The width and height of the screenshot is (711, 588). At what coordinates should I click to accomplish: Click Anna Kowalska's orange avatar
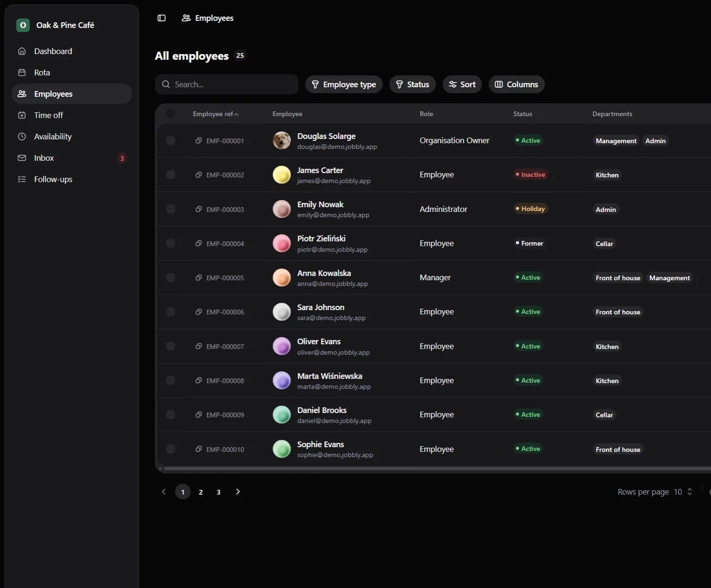pyautogui.click(x=282, y=277)
